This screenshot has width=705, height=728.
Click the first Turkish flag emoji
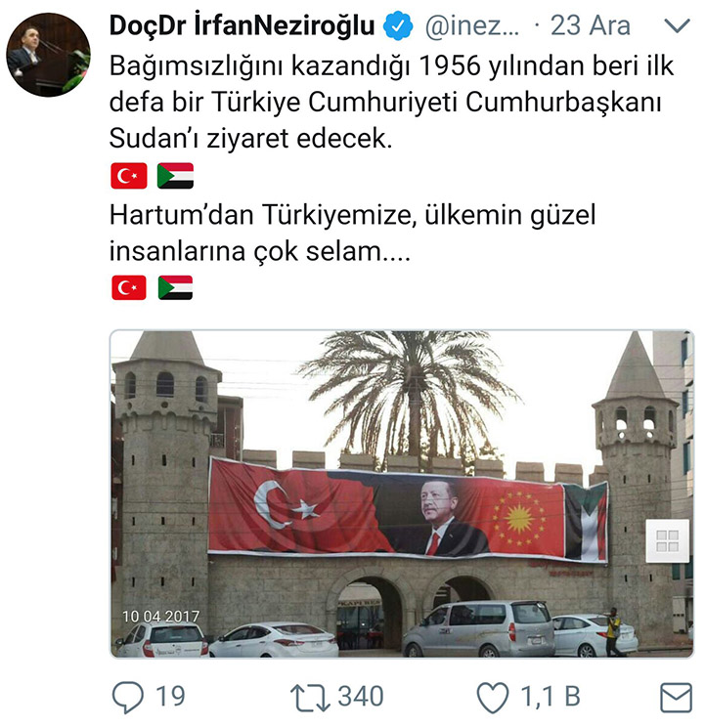click(129, 176)
